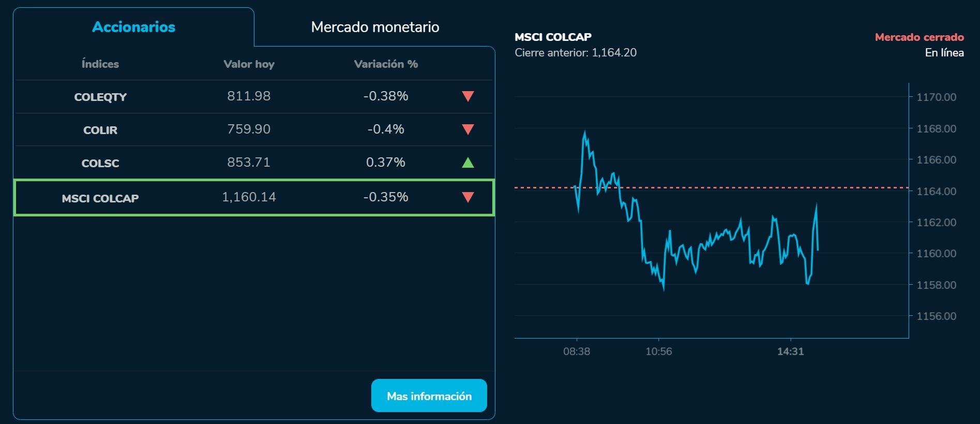
Task: Choose the COLSC index row
Action: coord(100,163)
